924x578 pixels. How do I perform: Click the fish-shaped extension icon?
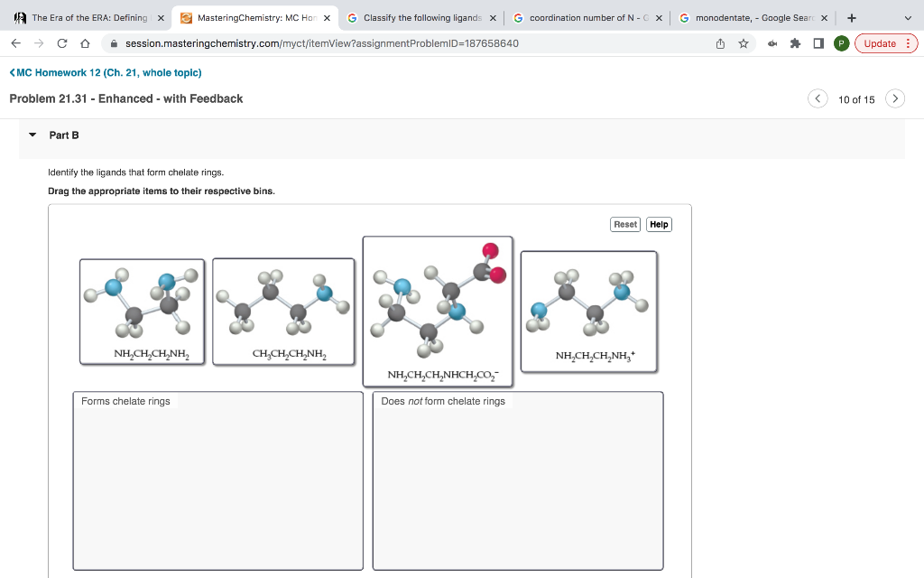[x=772, y=42]
